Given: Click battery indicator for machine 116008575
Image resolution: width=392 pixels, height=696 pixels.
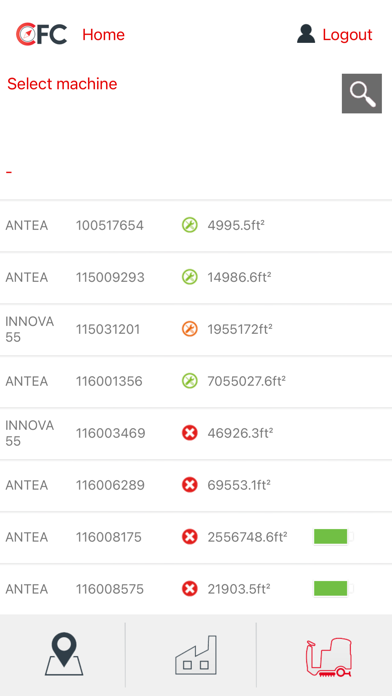Looking at the screenshot, I should point(334,589).
